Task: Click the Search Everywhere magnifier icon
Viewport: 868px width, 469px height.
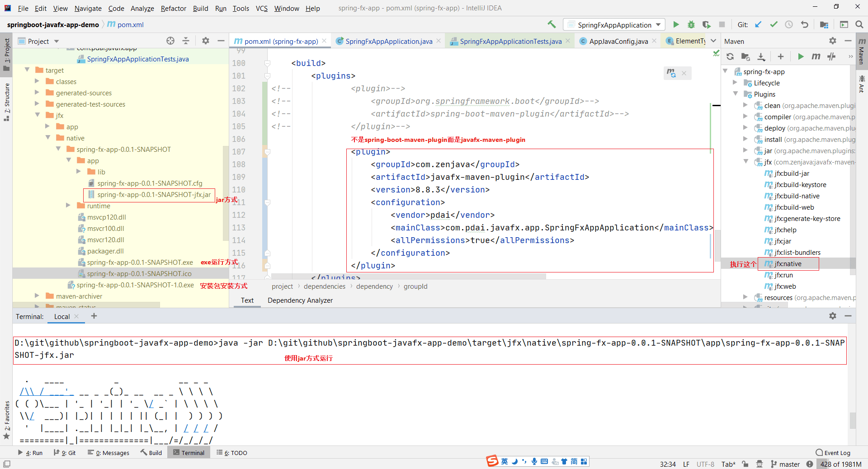Action: (x=859, y=25)
